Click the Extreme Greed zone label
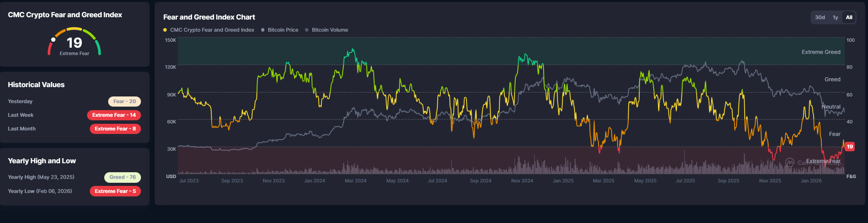 821,52
